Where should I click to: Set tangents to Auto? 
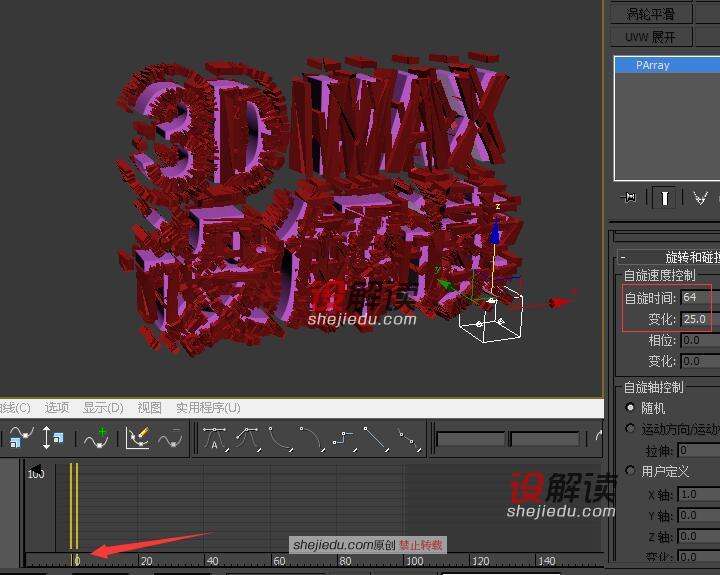(x=215, y=440)
